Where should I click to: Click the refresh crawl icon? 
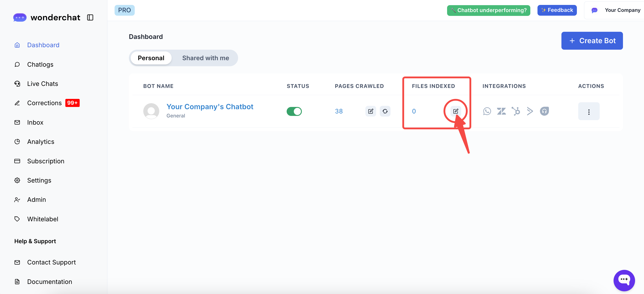point(385,111)
